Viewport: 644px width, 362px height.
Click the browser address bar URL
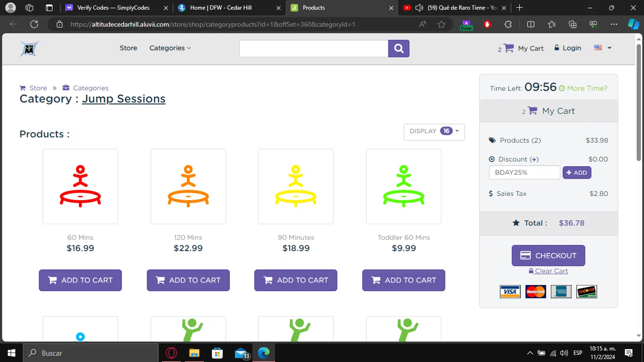click(x=213, y=24)
